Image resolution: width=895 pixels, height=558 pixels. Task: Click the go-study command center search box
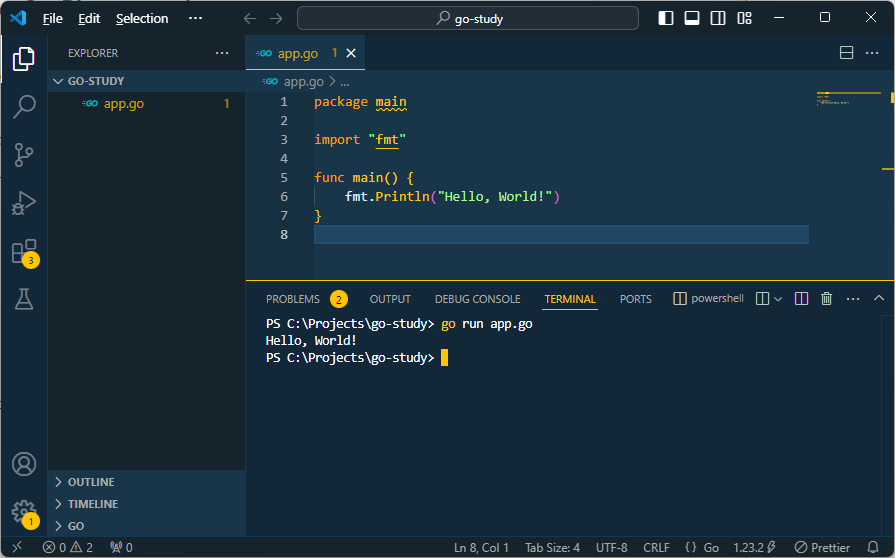click(468, 18)
